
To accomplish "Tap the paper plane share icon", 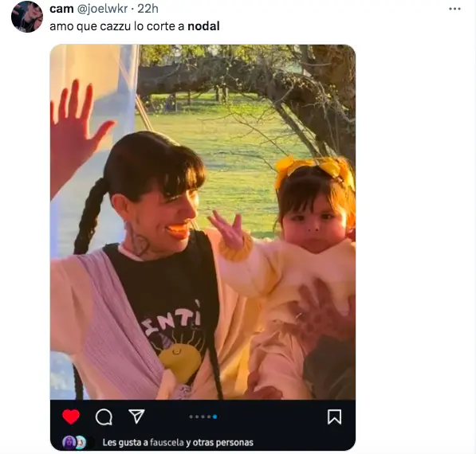I will tap(136, 416).
